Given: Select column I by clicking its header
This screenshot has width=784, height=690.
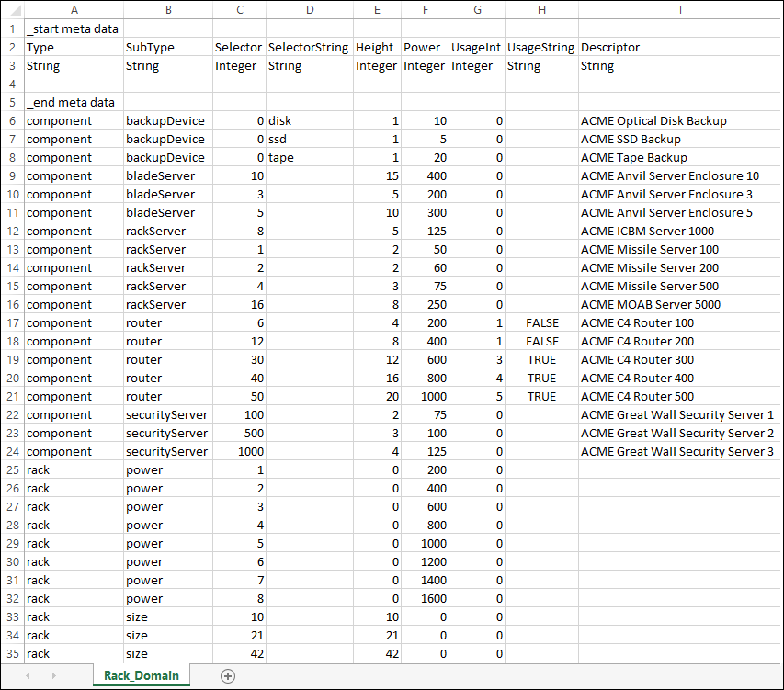Looking at the screenshot, I should [x=680, y=9].
